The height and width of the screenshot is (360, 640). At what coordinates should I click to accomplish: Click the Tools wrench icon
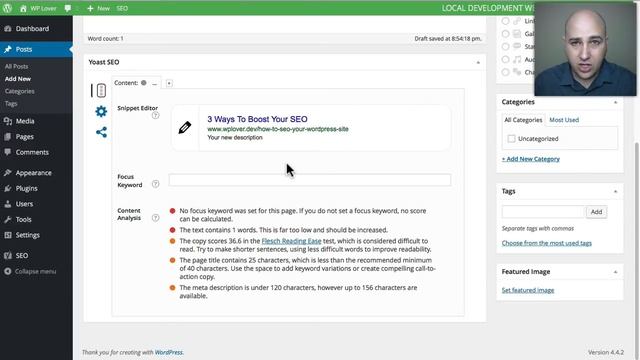[x=7, y=220]
